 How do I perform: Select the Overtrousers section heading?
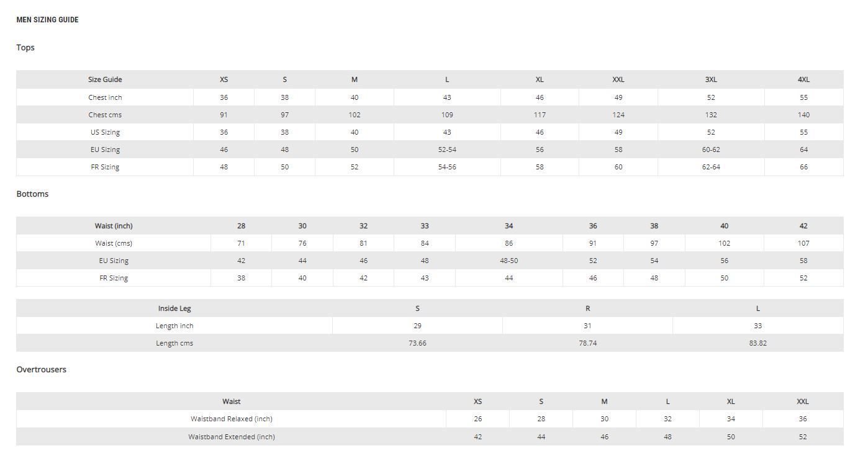(41, 370)
